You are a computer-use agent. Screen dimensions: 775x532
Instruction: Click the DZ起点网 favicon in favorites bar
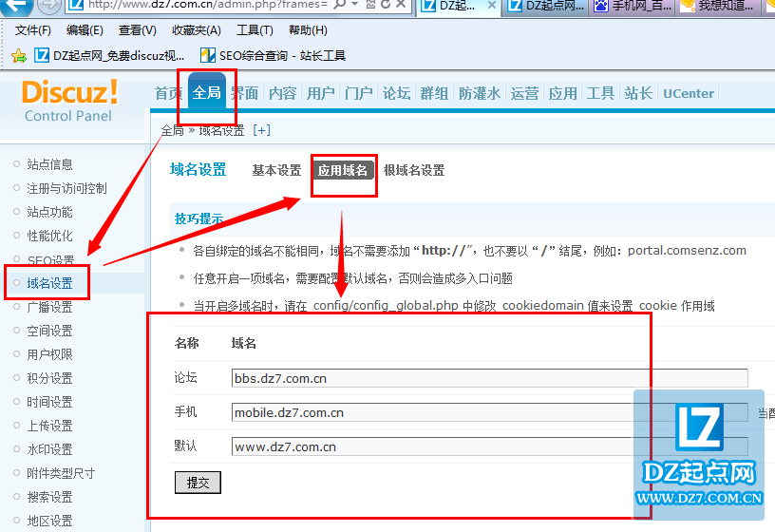pyautogui.click(x=42, y=55)
